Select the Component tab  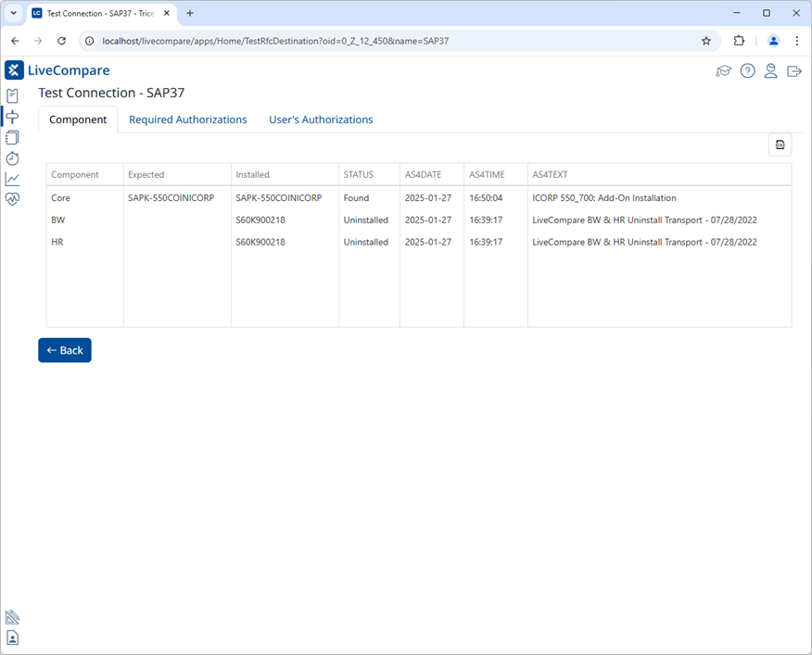(x=78, y=120)
